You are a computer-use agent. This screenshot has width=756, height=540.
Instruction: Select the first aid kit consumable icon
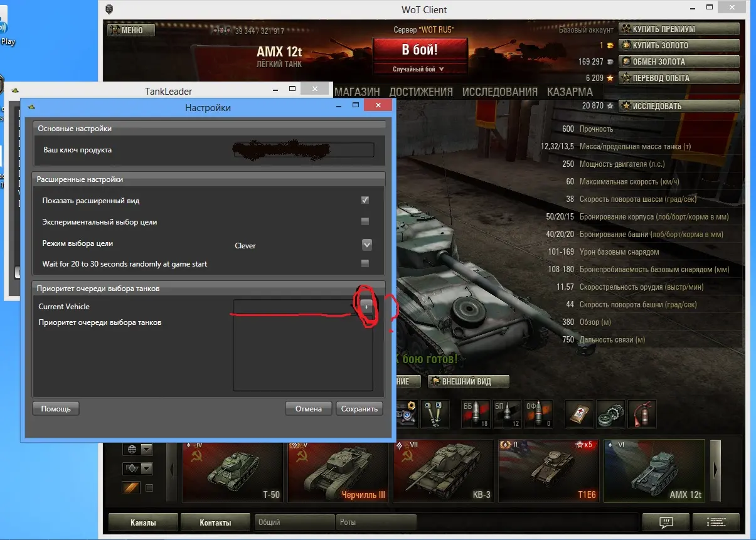pos(580,415)
